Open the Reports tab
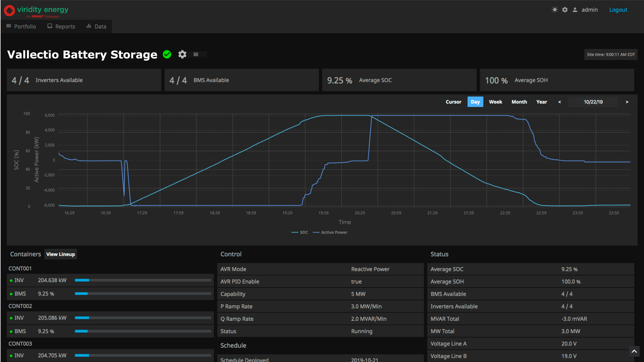Viewport: 644px width, 362px height. (x=61, y=26)
